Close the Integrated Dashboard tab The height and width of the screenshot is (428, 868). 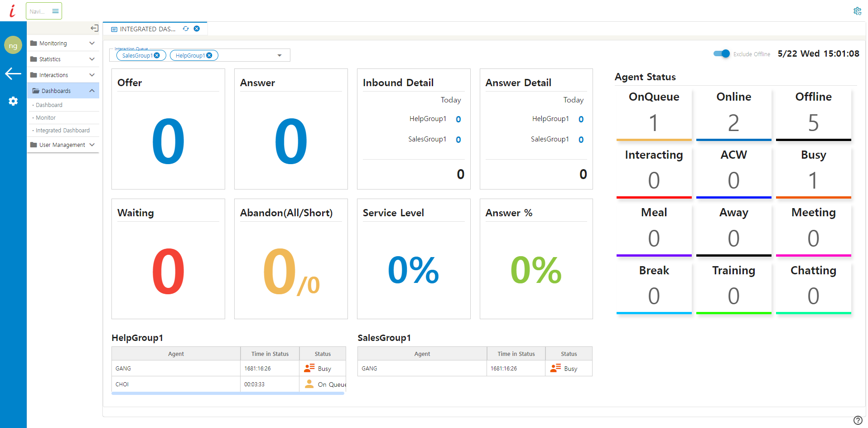point(197,29)
